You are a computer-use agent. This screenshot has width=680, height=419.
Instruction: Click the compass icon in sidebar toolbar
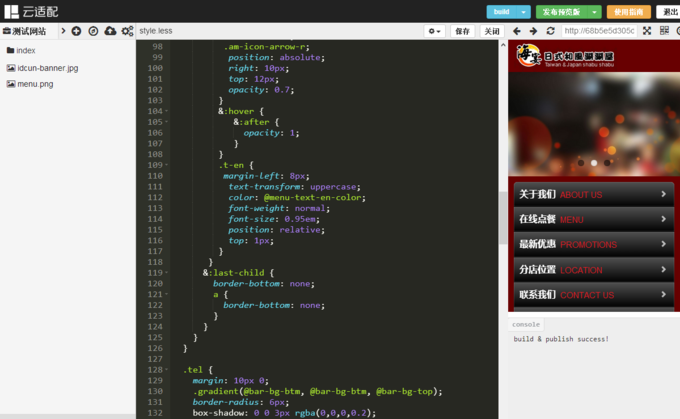click(93, 31)
